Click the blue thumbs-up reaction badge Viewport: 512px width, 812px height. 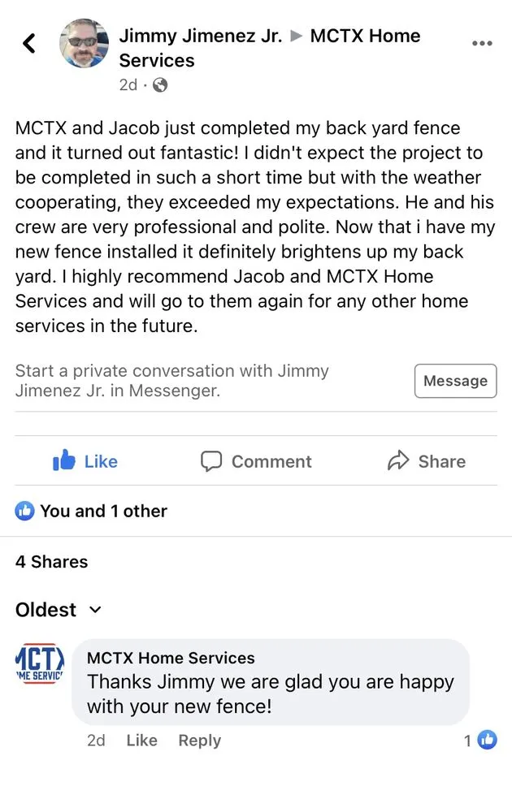pos(25,511)
